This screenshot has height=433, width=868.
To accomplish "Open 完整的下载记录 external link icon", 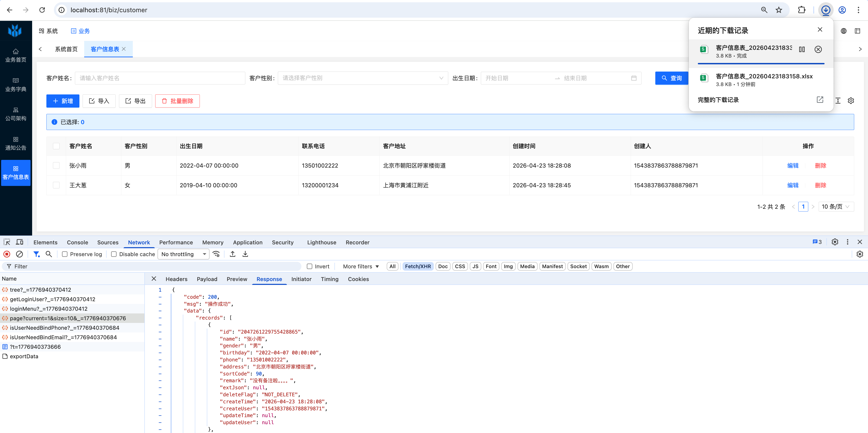I will click(820, 100).
